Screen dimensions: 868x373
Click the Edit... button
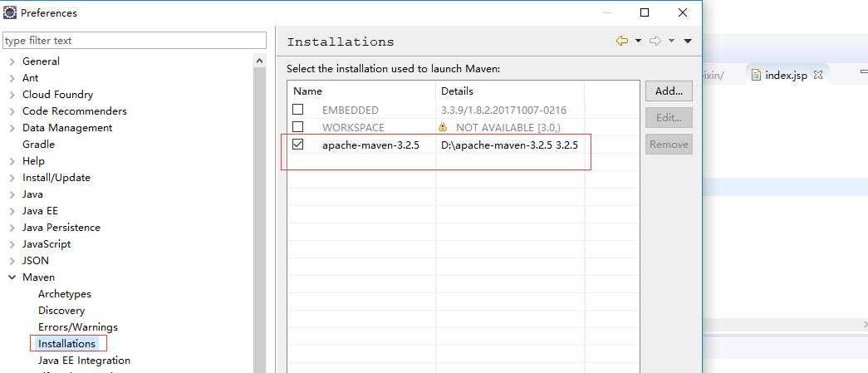coord(669,117)
